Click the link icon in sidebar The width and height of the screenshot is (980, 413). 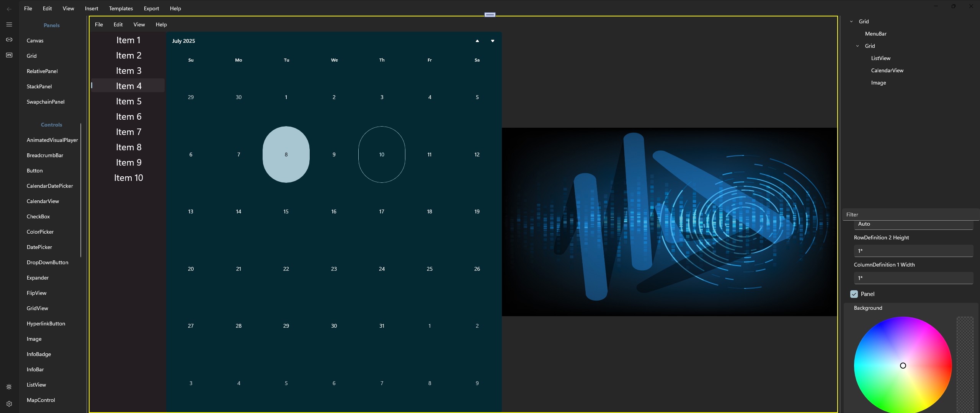(9, 40)
